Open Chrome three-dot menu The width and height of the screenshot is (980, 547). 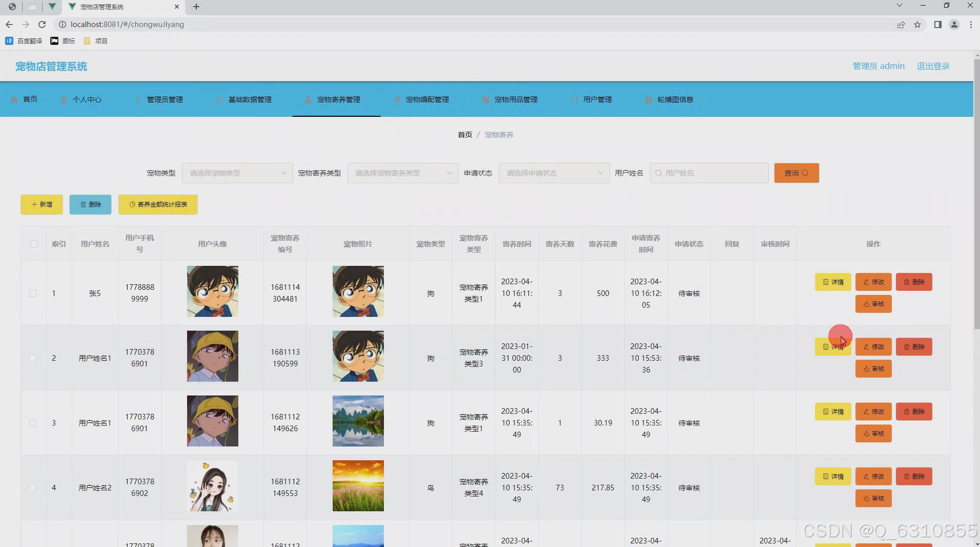[971, 24]
